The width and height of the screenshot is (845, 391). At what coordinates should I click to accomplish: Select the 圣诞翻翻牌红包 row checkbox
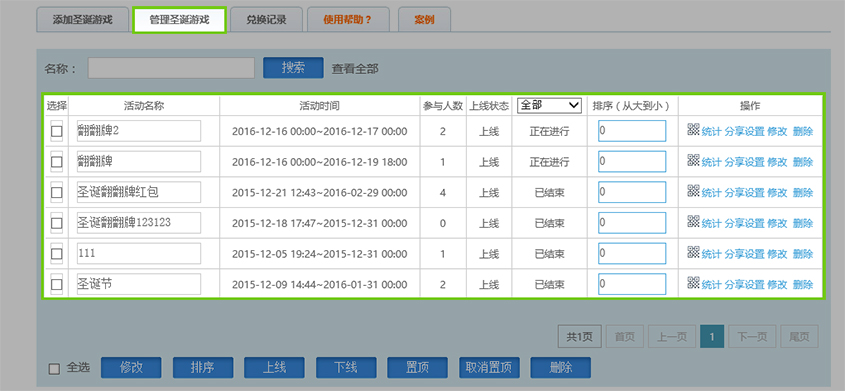(x=56, y=192)
